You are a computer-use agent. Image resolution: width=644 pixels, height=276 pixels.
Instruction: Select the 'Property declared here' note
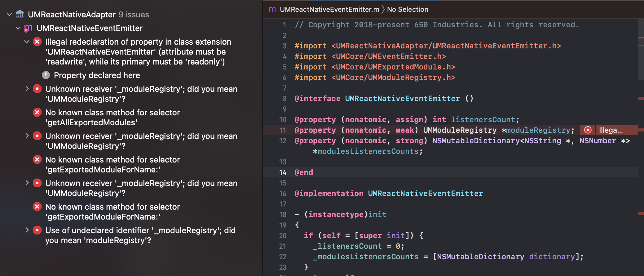tap(97, 75)
